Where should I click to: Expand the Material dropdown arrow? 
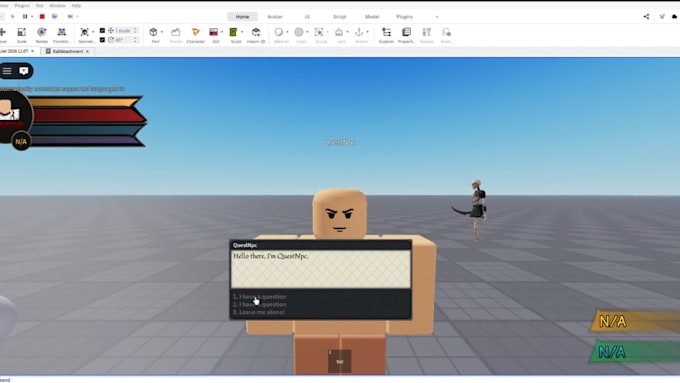click(287, 32)
